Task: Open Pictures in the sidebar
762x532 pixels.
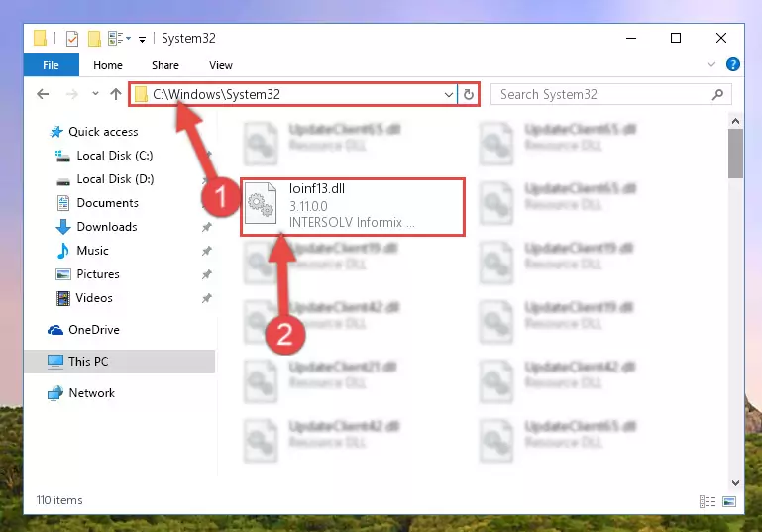Action: coord(98,274)
